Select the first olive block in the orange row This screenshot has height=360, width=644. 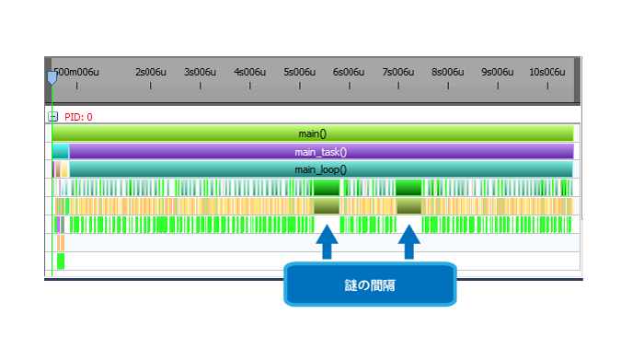(327, 206)
